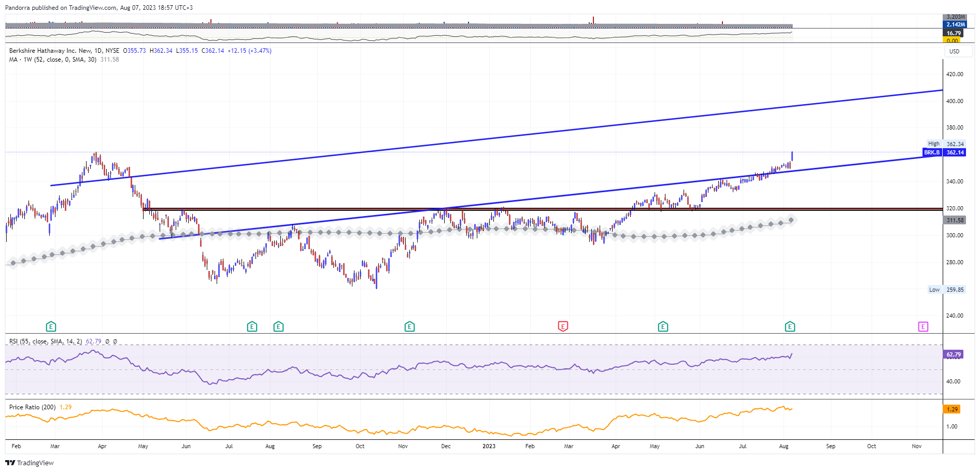This screenshot has height=472, width=980.
Task: Select the orange Price Ratio line
Action: pos(399,422)
